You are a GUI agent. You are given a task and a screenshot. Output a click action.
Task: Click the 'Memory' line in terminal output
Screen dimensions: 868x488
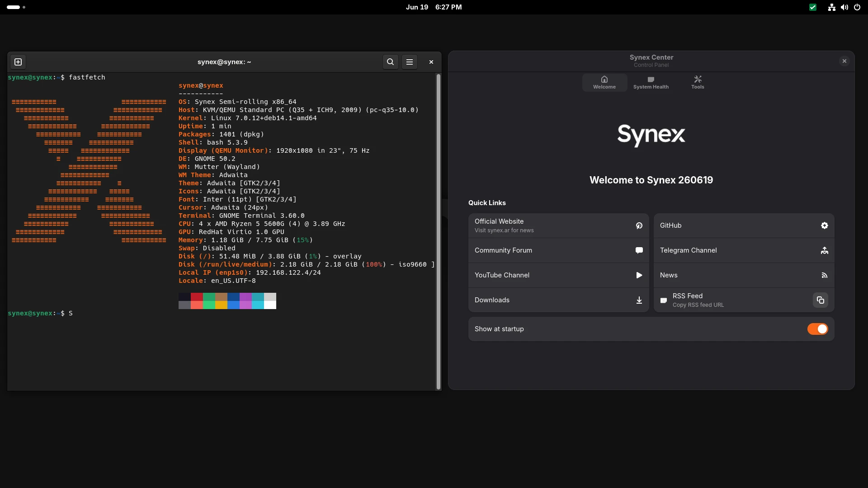tap(245, 240)
